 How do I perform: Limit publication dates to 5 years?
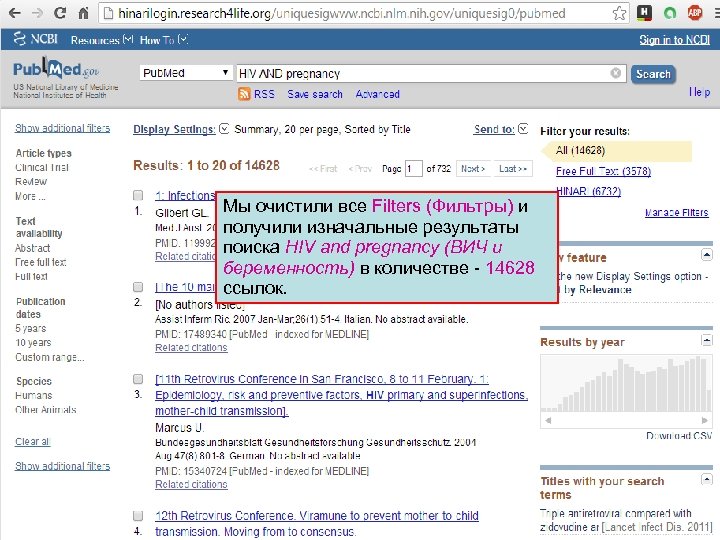pyautogui.click(x=31, y=328)
